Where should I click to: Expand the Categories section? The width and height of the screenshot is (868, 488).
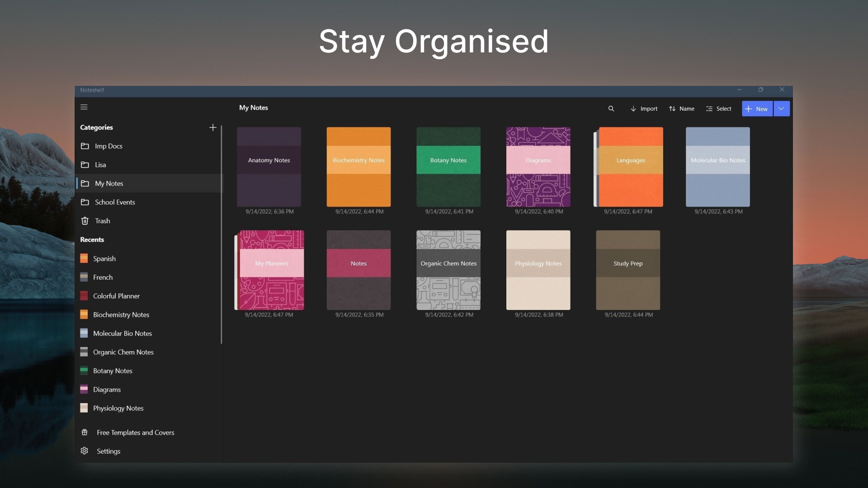point(96,127)
